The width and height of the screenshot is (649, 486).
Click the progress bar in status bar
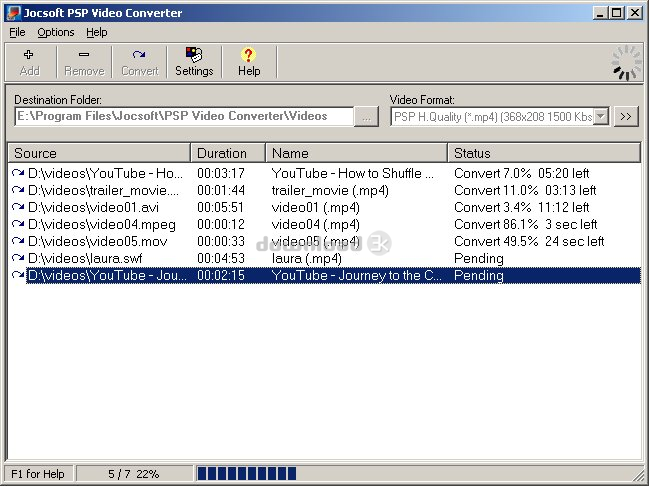(x=246, y=473)
